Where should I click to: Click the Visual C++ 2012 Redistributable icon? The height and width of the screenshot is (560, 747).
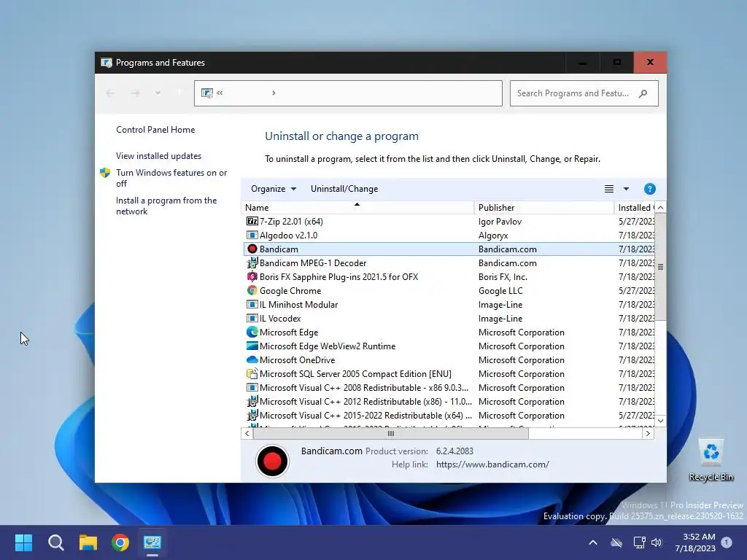[252, 402]
